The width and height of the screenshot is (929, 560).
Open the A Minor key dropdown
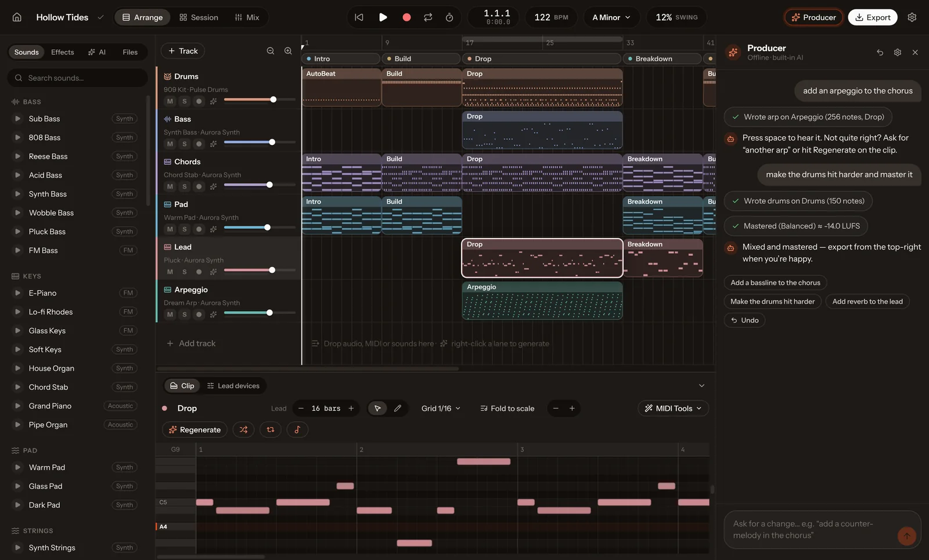point(611,17)
